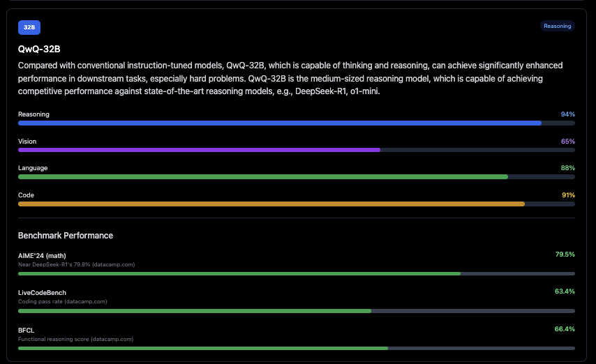Click the Benchmark Performance heading
This screenshot has height=364, width=596.
point(66,236)
